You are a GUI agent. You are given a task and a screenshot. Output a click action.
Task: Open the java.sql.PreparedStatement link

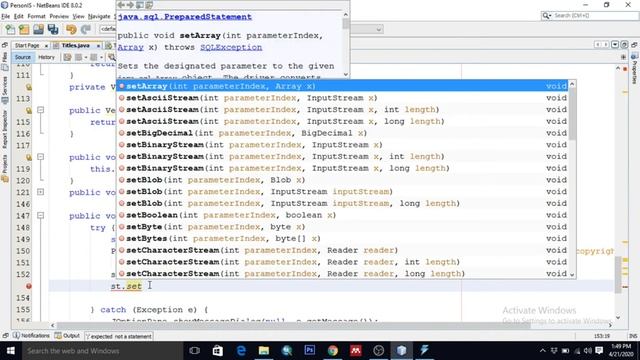pyautogui.click(x=184, y=17)
